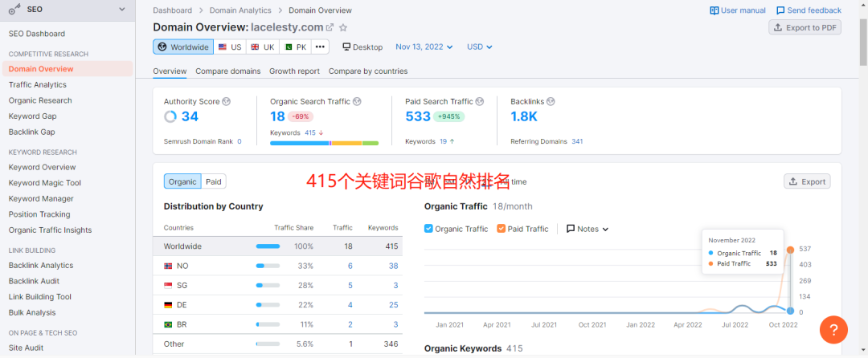This screenshot has width=868, height=358.
Task: Open Site Audit in the sidebar
Action: point(26,348)
